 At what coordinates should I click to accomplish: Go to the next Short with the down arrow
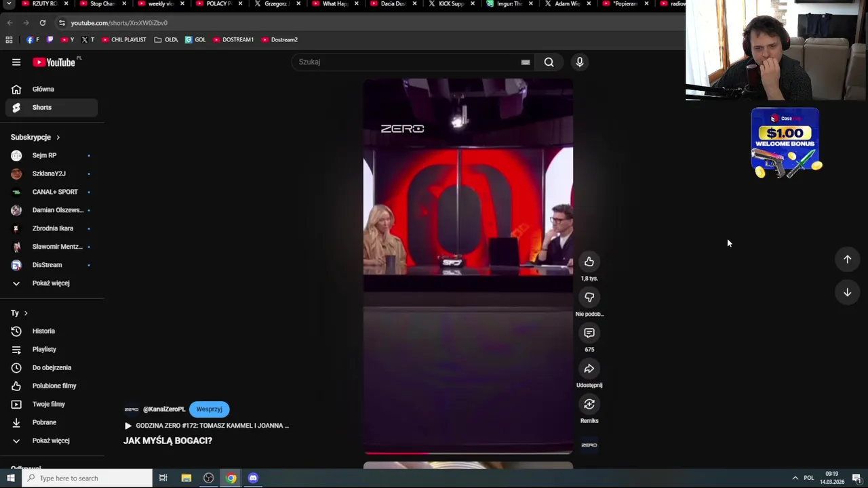tap(847, 292)
